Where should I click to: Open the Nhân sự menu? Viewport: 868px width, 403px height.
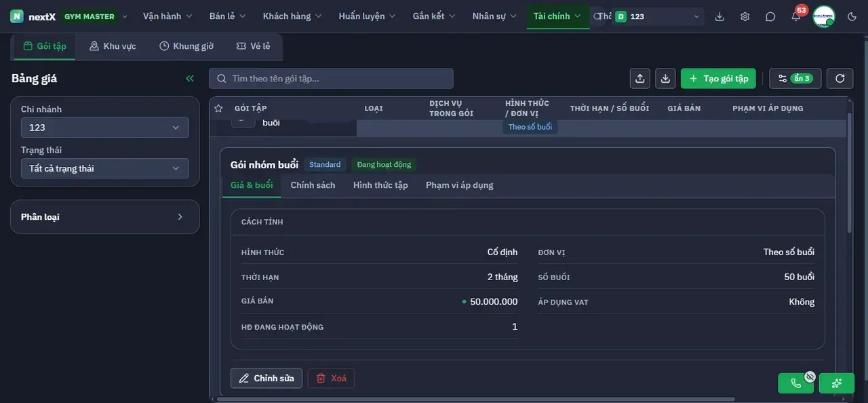coord(494,16)
